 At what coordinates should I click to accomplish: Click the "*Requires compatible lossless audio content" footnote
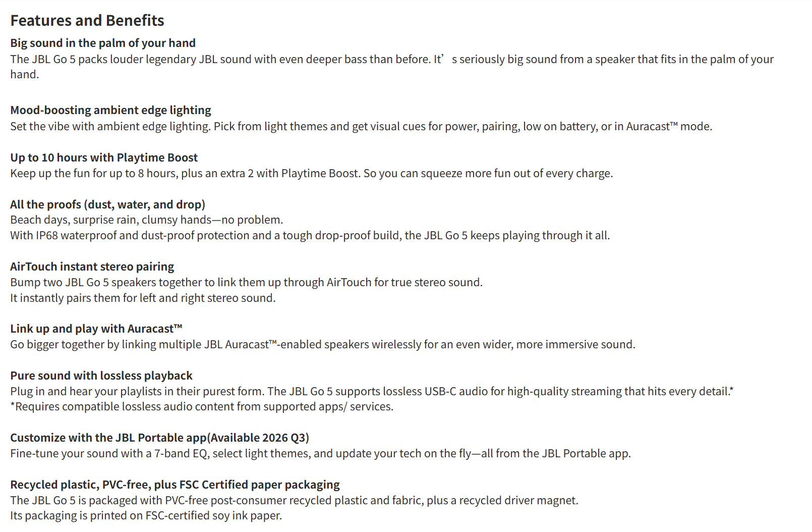click(x=202, y=406)
